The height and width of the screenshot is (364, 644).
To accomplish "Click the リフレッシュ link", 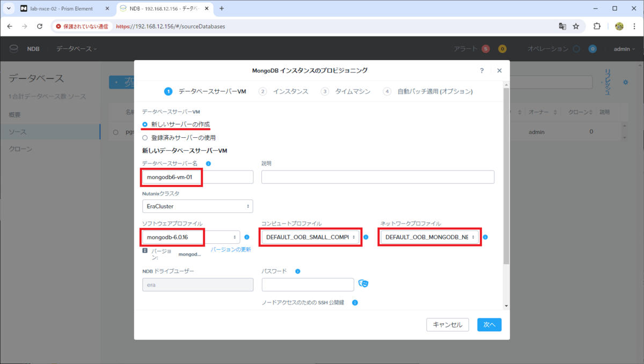I will (608, 82).
